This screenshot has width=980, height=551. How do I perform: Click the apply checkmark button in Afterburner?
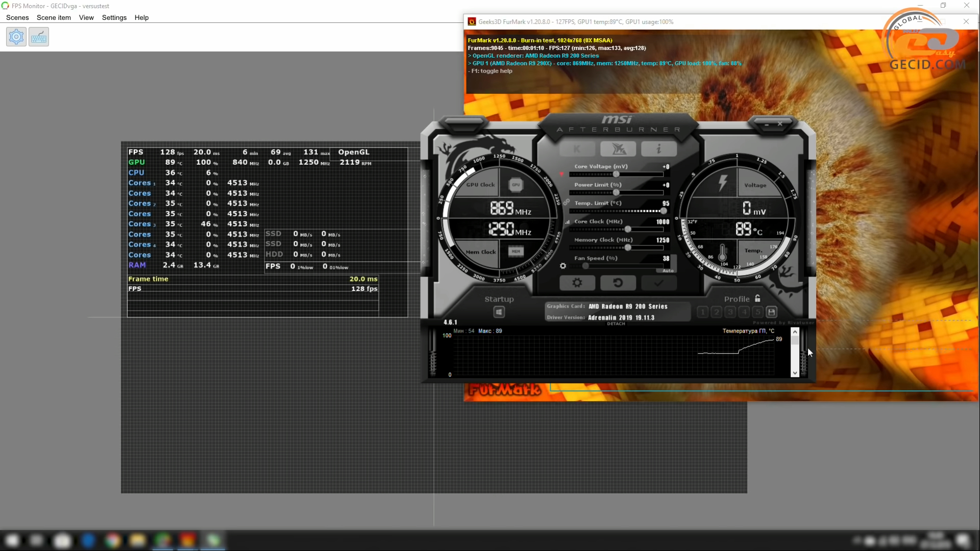tap(659, 283)
